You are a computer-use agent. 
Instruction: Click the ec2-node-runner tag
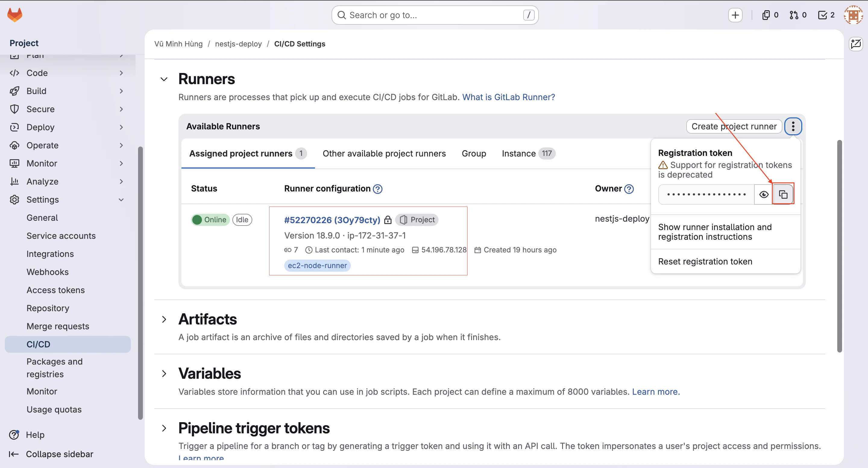317,266
